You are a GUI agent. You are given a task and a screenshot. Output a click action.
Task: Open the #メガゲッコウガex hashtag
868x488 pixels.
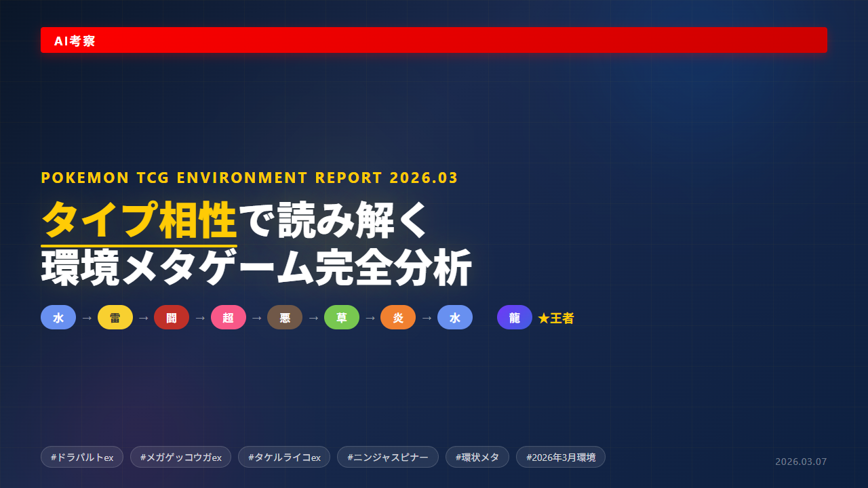pos(180,457)
